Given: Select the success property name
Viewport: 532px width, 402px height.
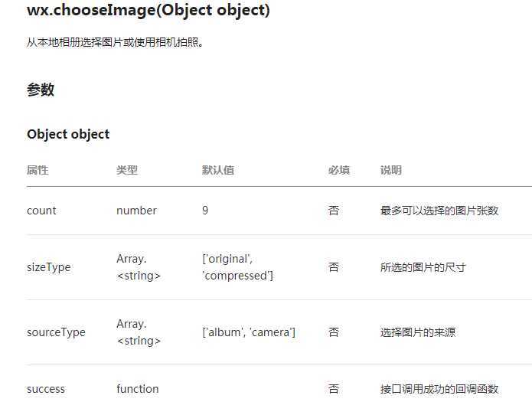Looking at the screenshot, I should pyautogui.click(x=46, y=389).
